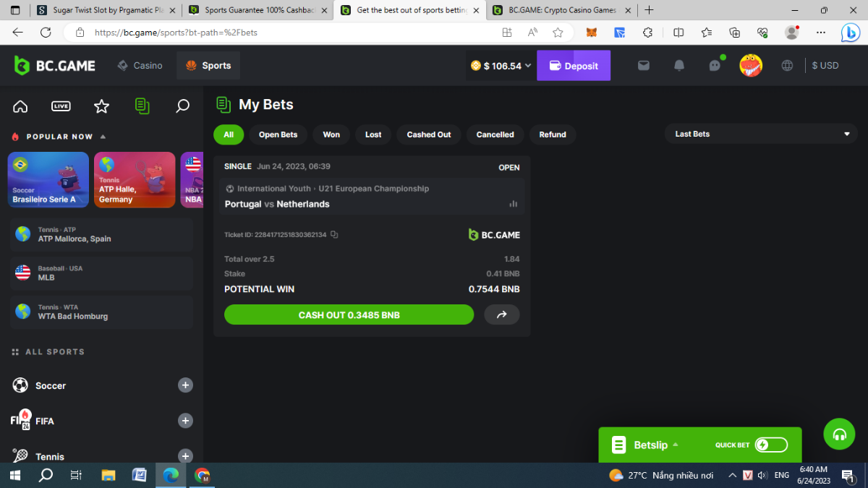The width and height of the screenshot is (868, 488).
Task: Filter bets by Open Bets
Action: [278, 134]
